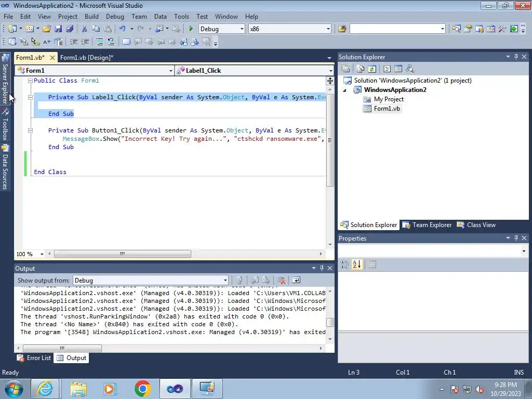Switch to the Error List tab
This screenshot has height=399, width=532.
[34, 358]
